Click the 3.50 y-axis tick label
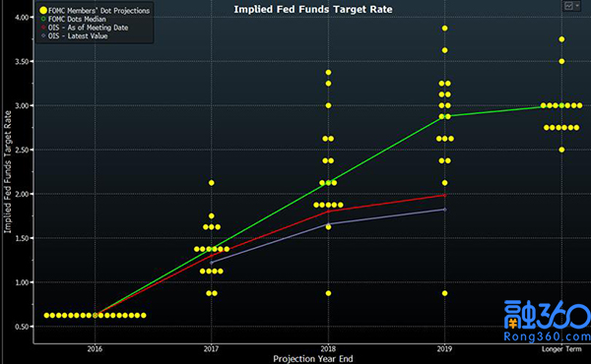The height and width of the screenshot is (364, 591). (22, 61)
